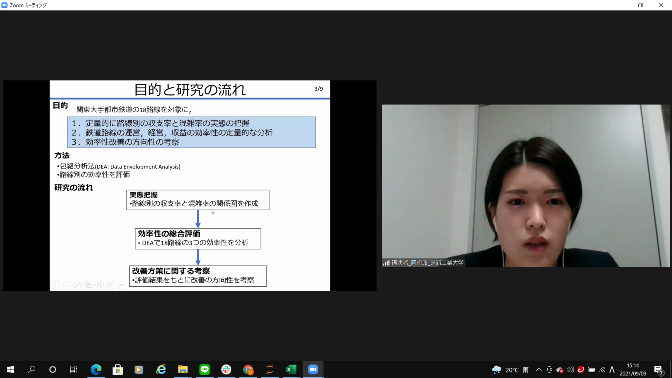672x378 pixels.
Task: Select the active Zoom taskbar icon
Action: pos(313,369)
